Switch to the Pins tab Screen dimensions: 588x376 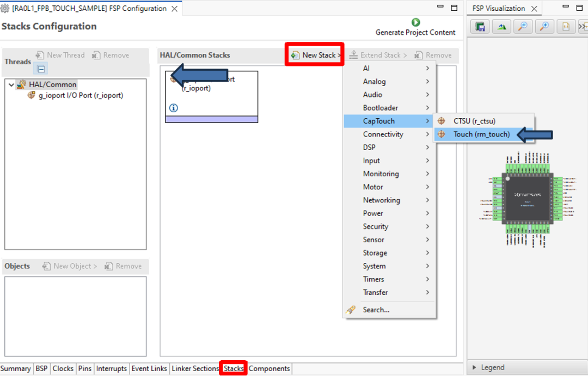pyautogui.click(x=85, y=369)
